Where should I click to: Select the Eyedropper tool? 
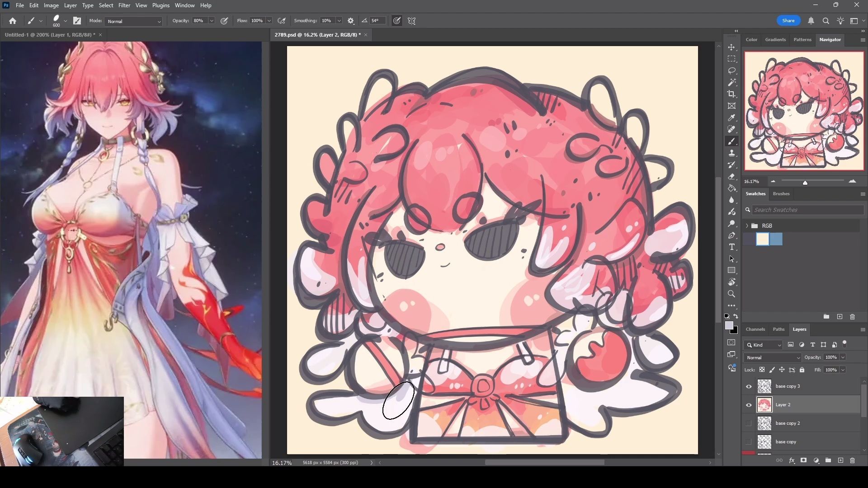(x=731, y=118)
